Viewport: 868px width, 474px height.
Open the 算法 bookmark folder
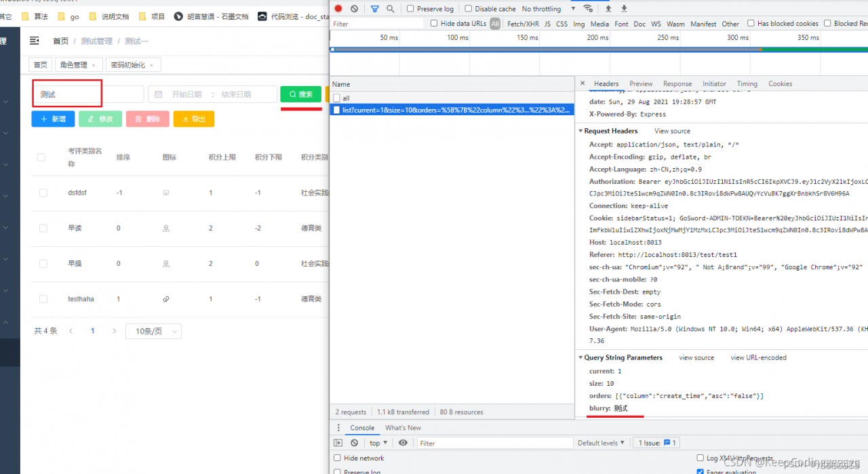click(x=35, y=16)
